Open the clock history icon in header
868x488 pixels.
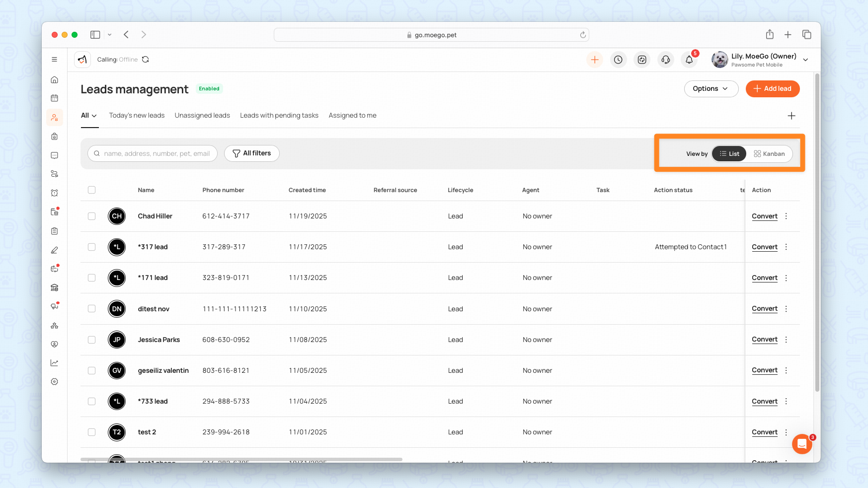click(618, 60)
